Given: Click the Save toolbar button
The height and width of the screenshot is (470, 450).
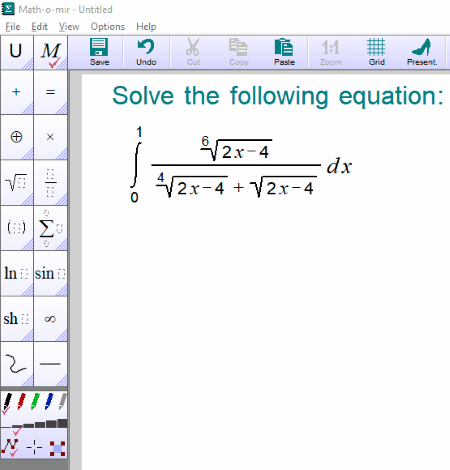Looking at the screenshot, I should (x=99, y=52).
